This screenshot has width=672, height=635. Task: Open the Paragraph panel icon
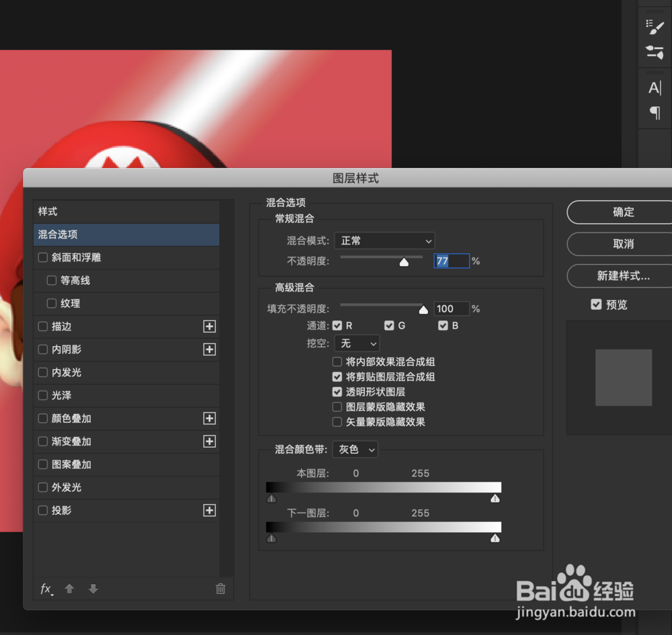coord(655,113)
